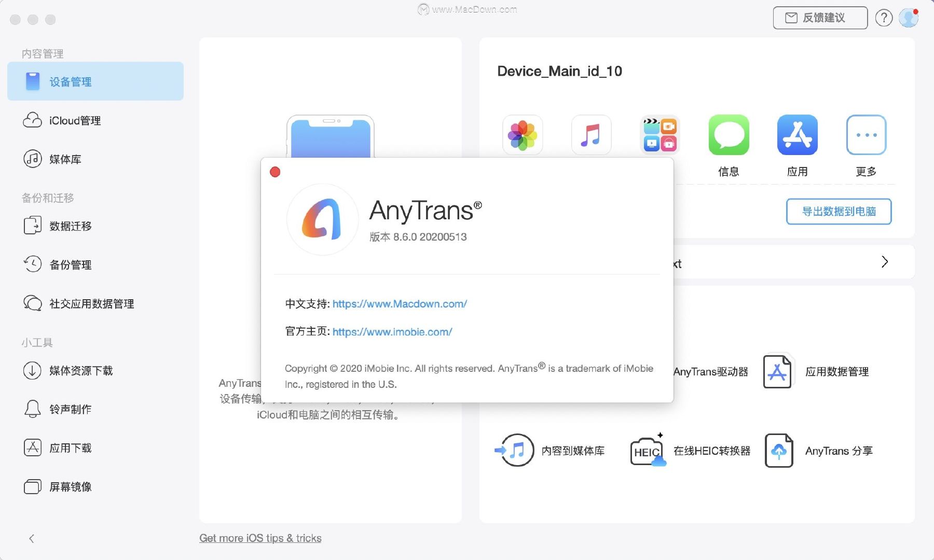This screenshot has width=934, height=560.
Task: Click the 内容到媒体库 music arrow icon
Action: point(514,450)
